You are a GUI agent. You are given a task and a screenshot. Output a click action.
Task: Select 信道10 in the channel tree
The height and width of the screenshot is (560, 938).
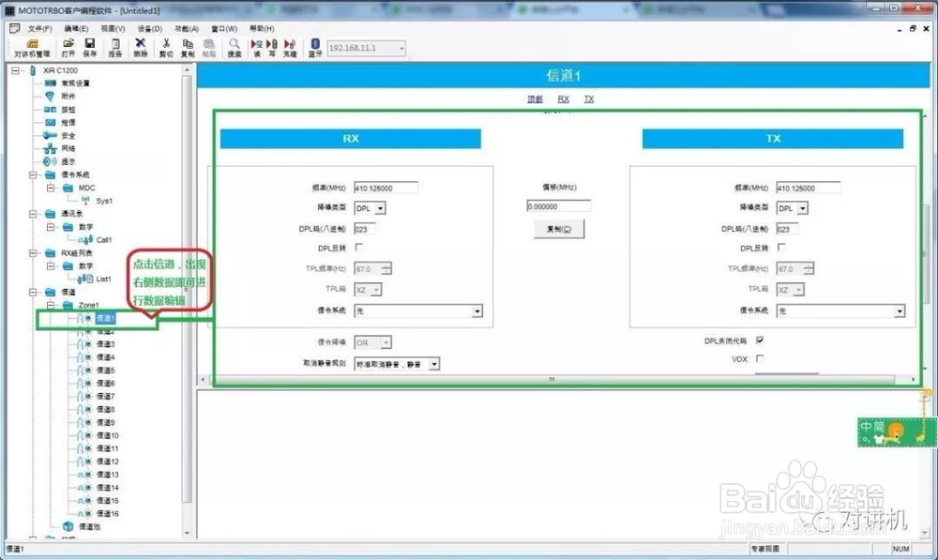[x=108, y=435]
